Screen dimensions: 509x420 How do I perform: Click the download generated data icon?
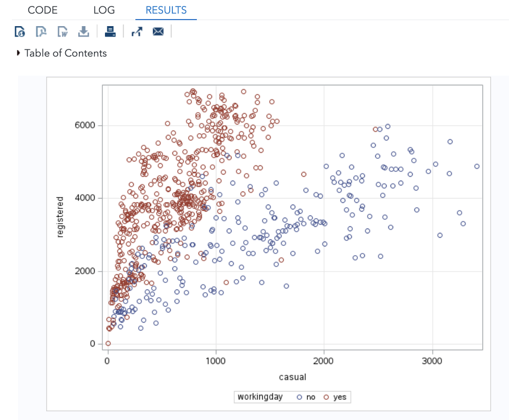(x=83, y=32)
